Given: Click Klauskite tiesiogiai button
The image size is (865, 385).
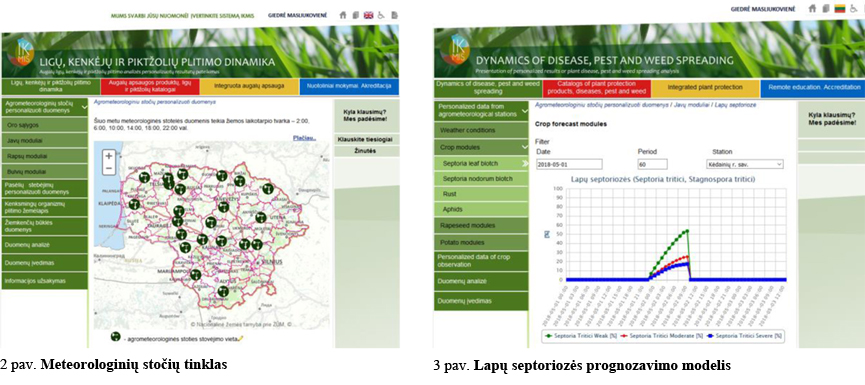Looking at the screenshot, I should [x=365, y=140].
